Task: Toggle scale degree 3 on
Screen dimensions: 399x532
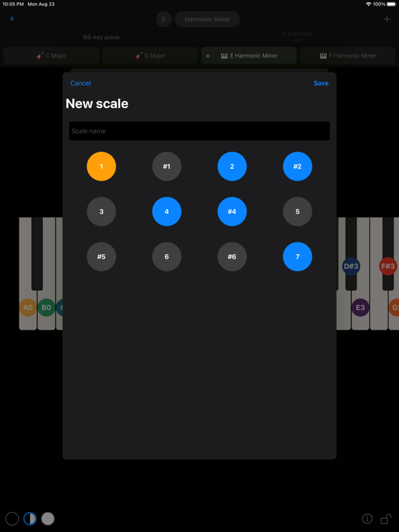Action: coord(101,211)
